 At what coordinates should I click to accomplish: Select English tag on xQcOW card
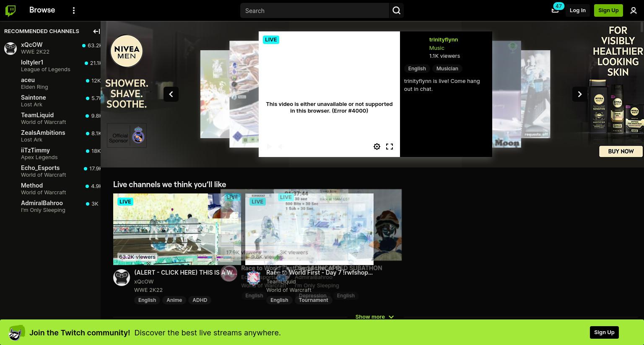147,300
